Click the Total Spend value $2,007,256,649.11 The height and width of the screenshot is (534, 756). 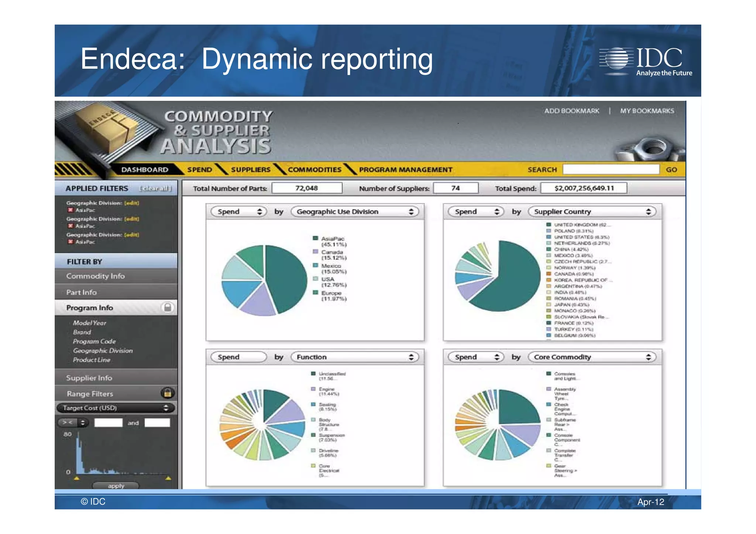584,188
